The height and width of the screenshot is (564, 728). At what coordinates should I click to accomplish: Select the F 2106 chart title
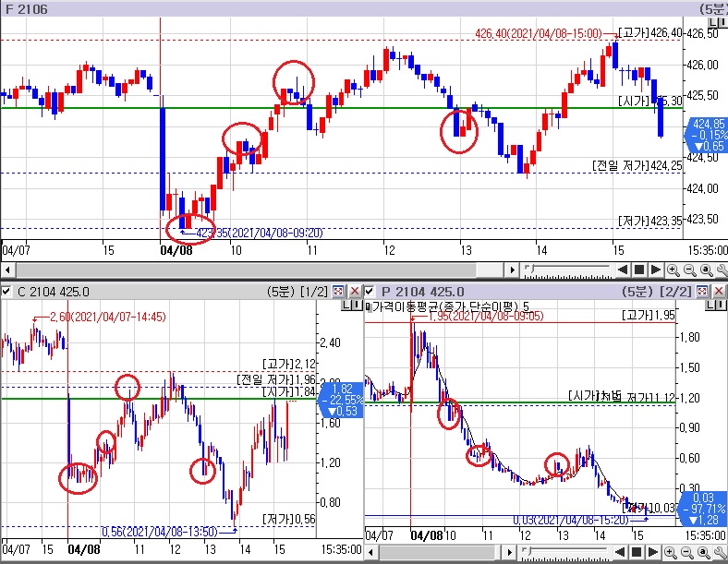(x=27, y=9)
